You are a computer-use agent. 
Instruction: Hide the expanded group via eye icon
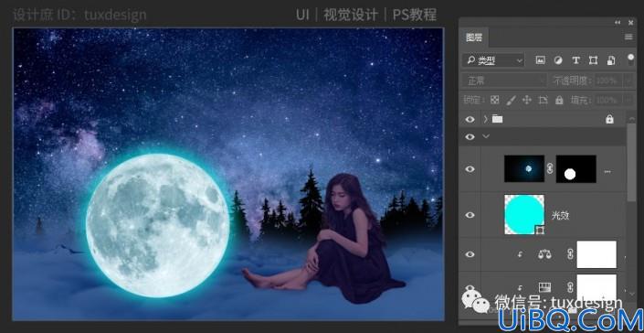(x=470, y=136)
